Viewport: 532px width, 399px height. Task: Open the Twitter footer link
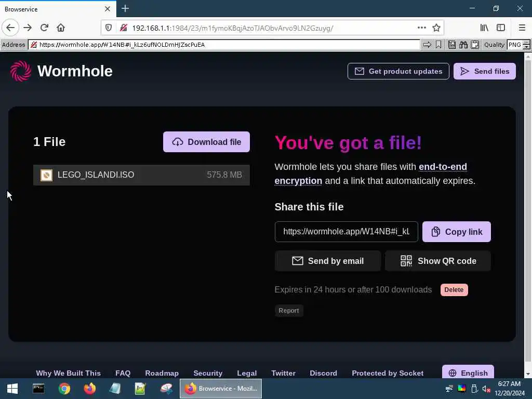pyautogui.click(x=283, y=373)
